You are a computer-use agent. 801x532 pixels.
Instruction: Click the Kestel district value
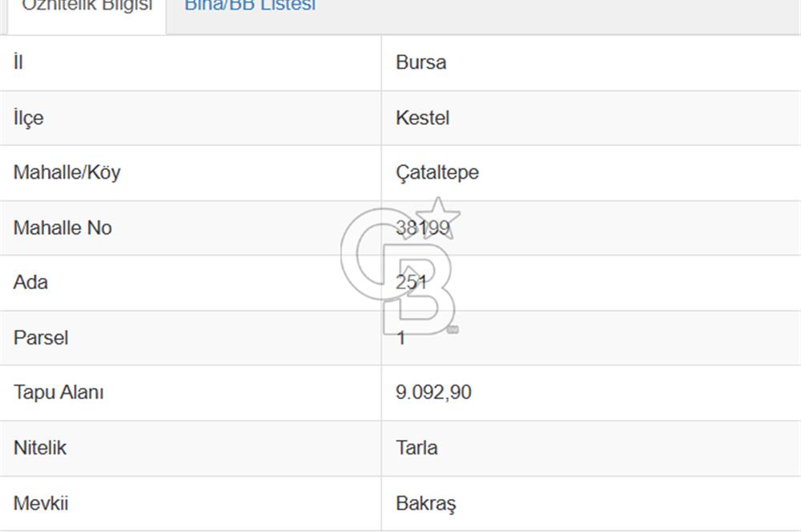pyautogui.click(x=422, y=118)
